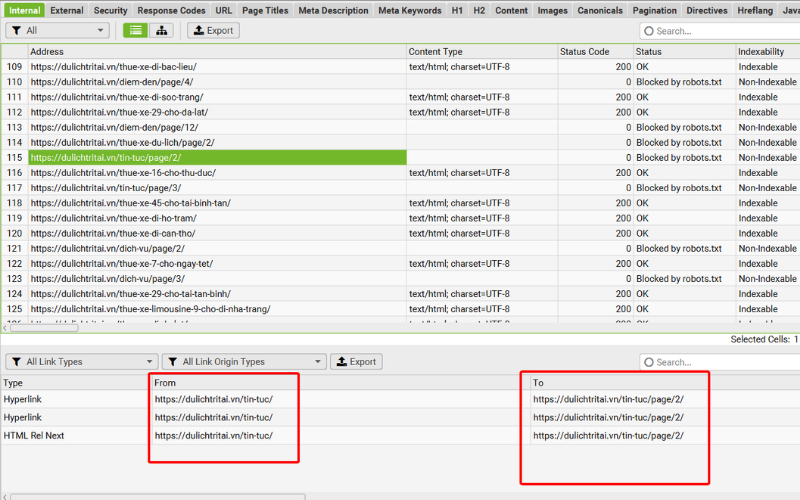Sort by the Indexability column header
This screenshot has width=800, height=500.
coord(761,51)
